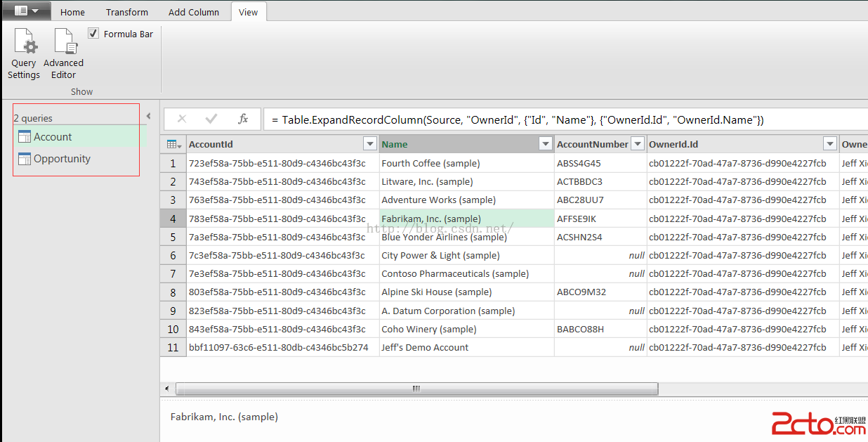868x442 pixels.
Task: Toggle the Formula Bar checkbox
Action: [x=93, y=33]
